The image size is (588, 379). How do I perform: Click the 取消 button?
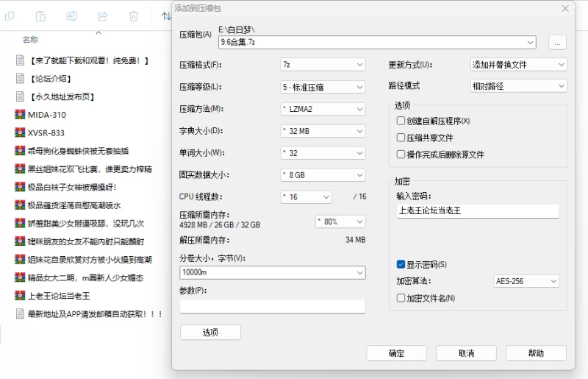pos(466,353)
